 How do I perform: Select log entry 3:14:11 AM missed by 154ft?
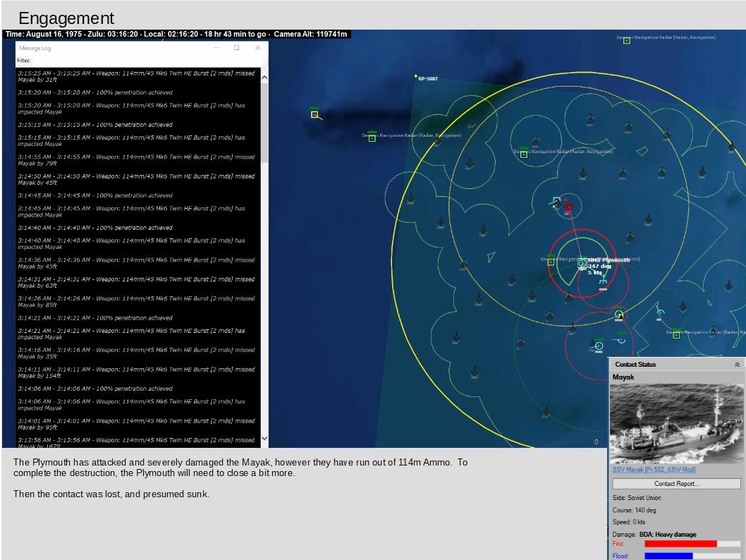(137, 372)
